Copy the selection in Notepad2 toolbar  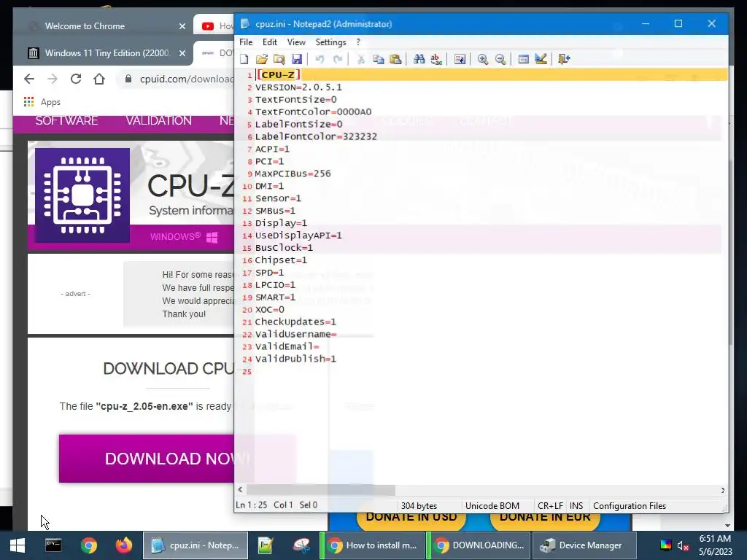[x=379, y=59]
